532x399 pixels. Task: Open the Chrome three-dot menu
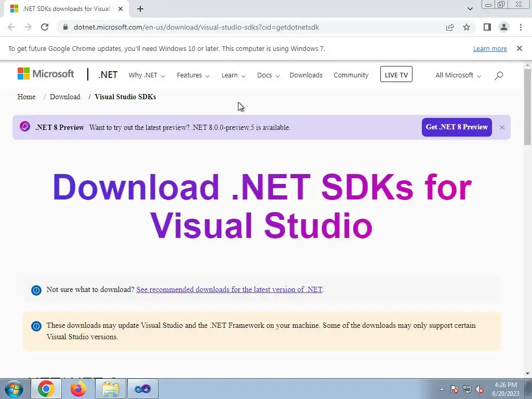pos(521,27)
